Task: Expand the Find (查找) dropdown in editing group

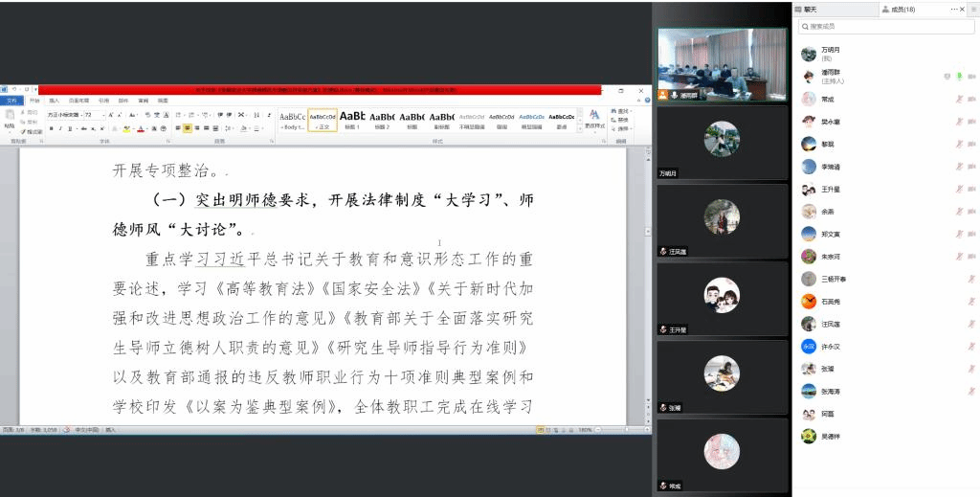Action: click(633, 111)
